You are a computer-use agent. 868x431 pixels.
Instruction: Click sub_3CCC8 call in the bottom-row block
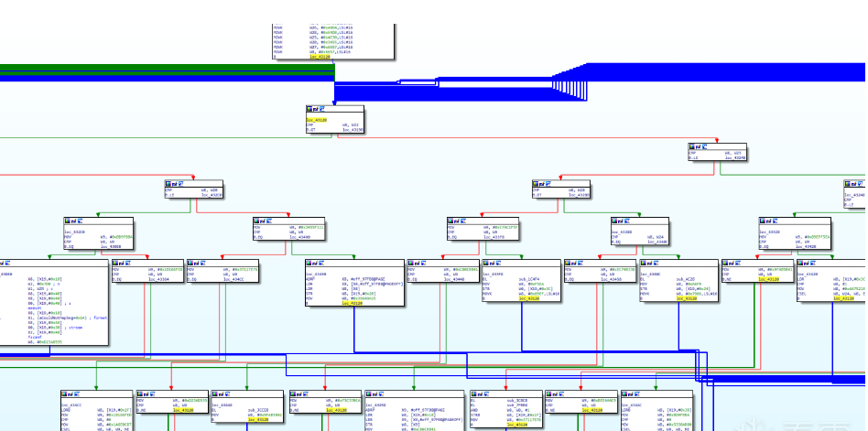(x=257, y=410)
